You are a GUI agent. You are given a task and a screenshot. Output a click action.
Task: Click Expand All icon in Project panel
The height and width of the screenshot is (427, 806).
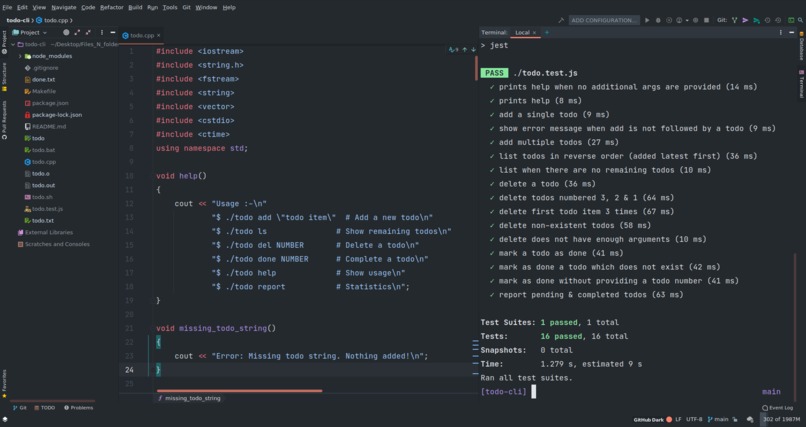[x=77, y=32]
